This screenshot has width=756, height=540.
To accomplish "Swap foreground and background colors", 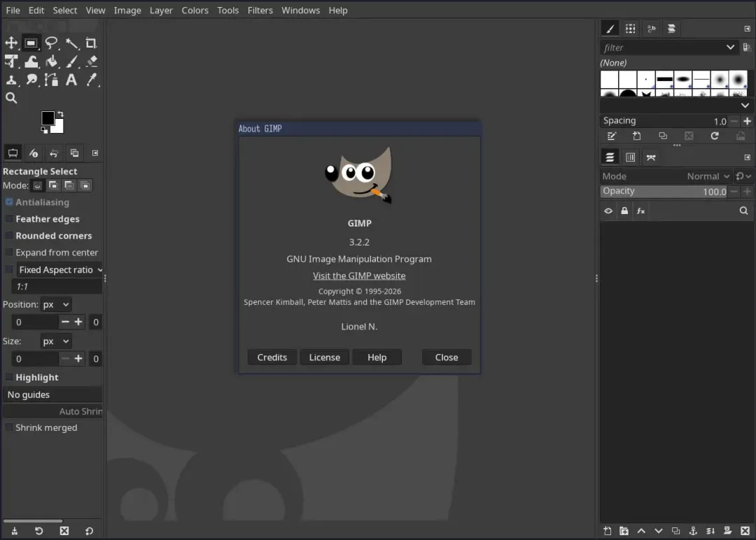I will (x=60, y=114).
